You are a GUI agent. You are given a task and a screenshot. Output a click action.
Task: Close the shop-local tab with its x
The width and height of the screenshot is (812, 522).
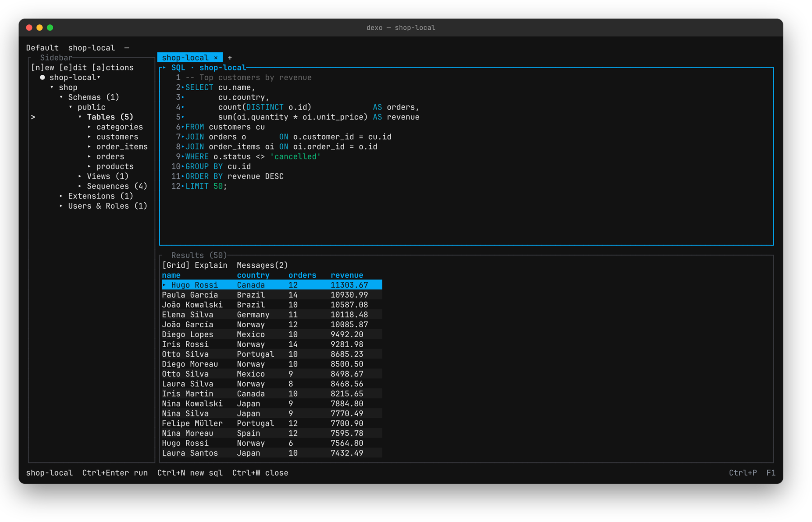(x=216, y=58)
